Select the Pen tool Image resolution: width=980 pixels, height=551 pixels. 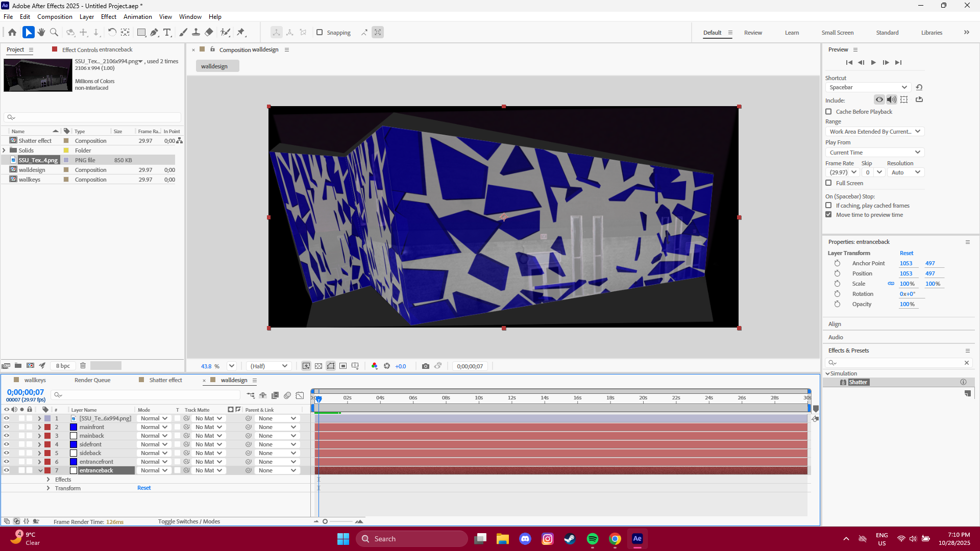(x=154, y=32)
